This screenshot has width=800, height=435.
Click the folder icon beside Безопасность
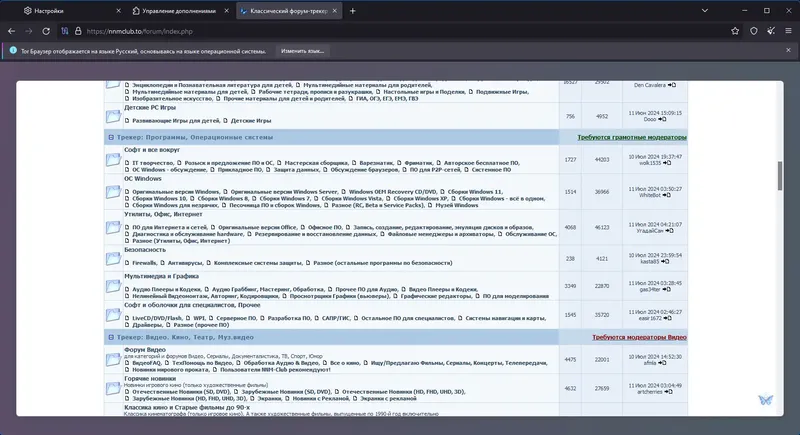113,259
